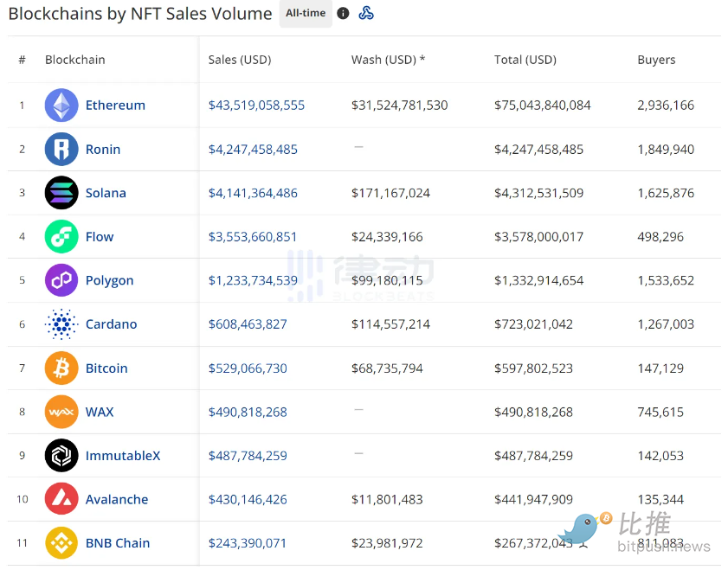Click Ethereum wash value $31,524,781,530
Screen dimensions: 728x570
click(399, 106)
